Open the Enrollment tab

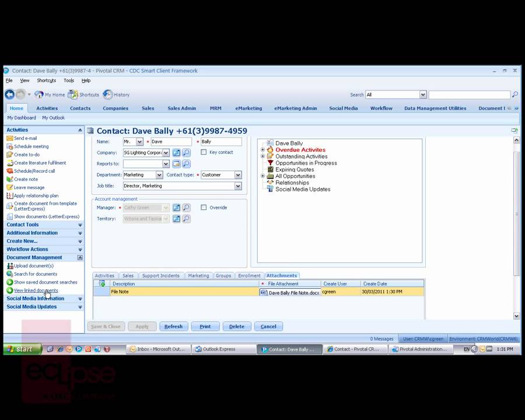tap(249, 275)
